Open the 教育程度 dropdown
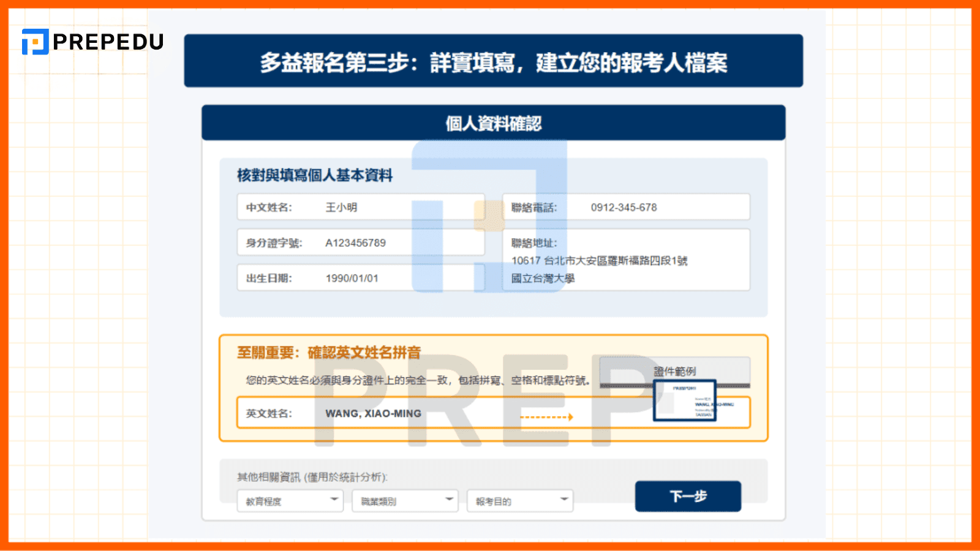Screen dimensions: 980x551 290,501
